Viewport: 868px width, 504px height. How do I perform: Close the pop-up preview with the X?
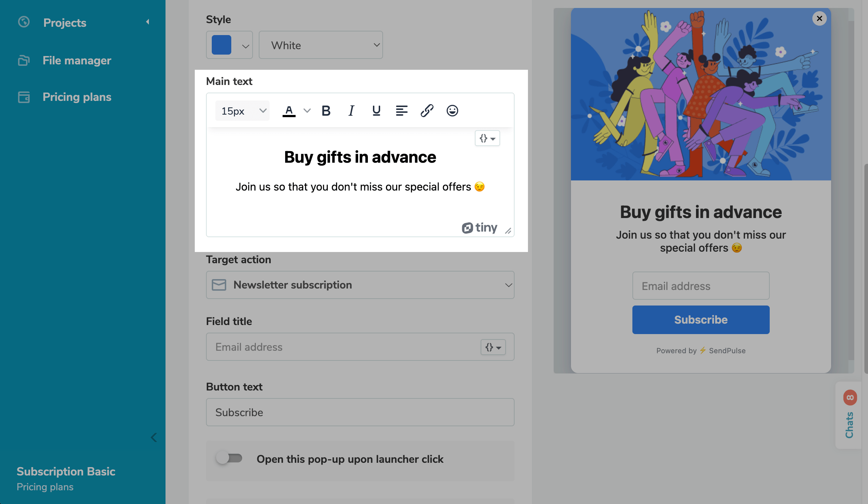pyautogui.click(x=819, y=18)
